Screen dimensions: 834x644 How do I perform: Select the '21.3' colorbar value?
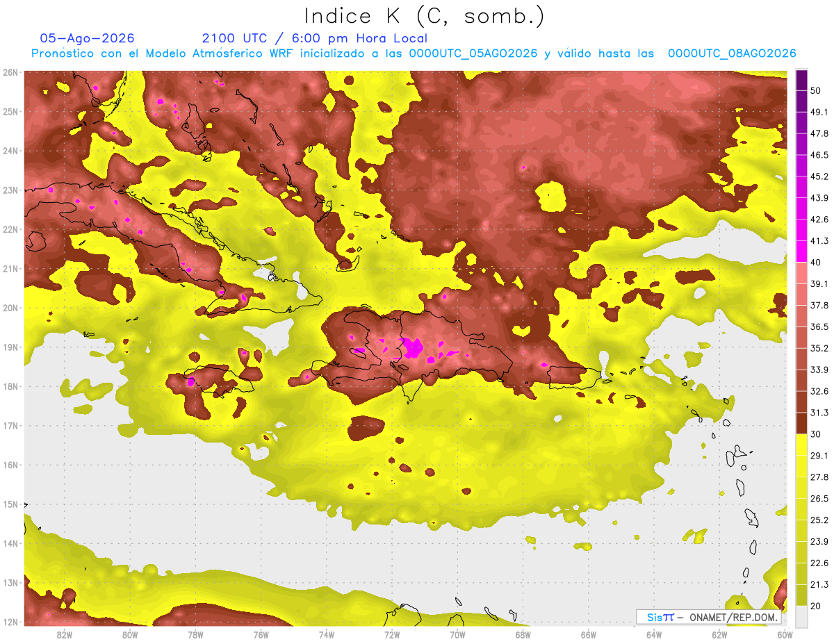point(819,584)
